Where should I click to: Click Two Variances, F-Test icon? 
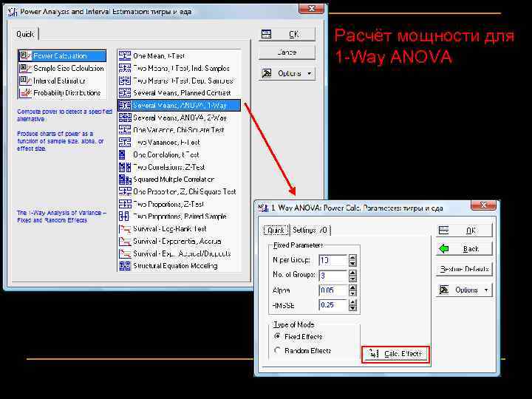(x=125, y=142)
